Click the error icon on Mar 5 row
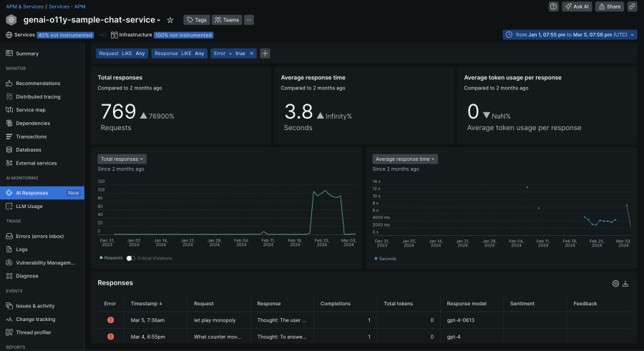This screenshot has width=644, height=351. pyautogui.click(x=110, y=320)
